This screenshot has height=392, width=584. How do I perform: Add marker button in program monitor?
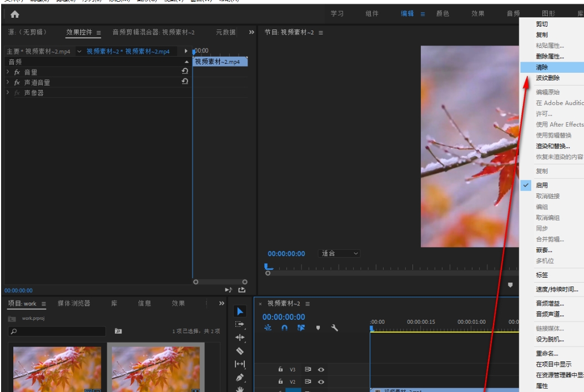pos(510,285)
